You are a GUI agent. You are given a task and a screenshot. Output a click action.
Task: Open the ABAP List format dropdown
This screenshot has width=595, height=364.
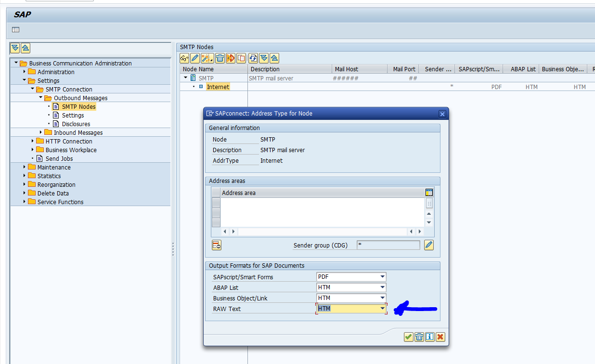click(383, 287)
